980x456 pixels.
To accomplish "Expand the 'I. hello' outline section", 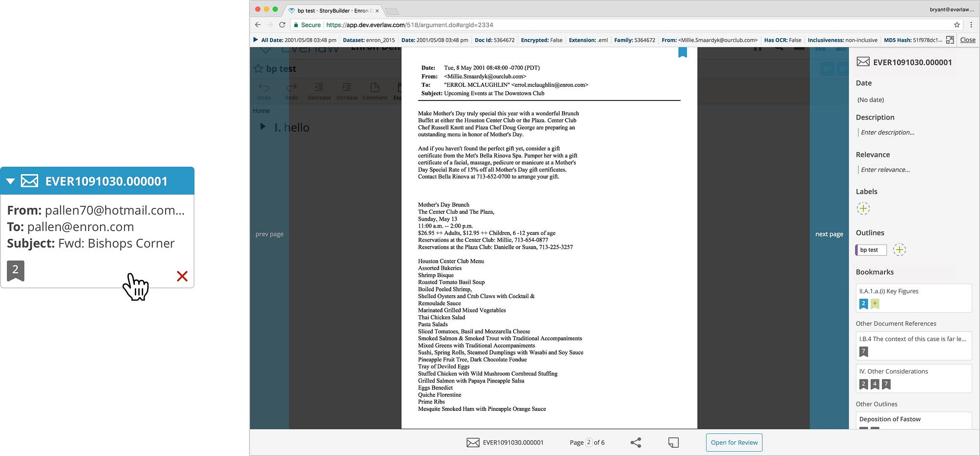I will [263, 127].
